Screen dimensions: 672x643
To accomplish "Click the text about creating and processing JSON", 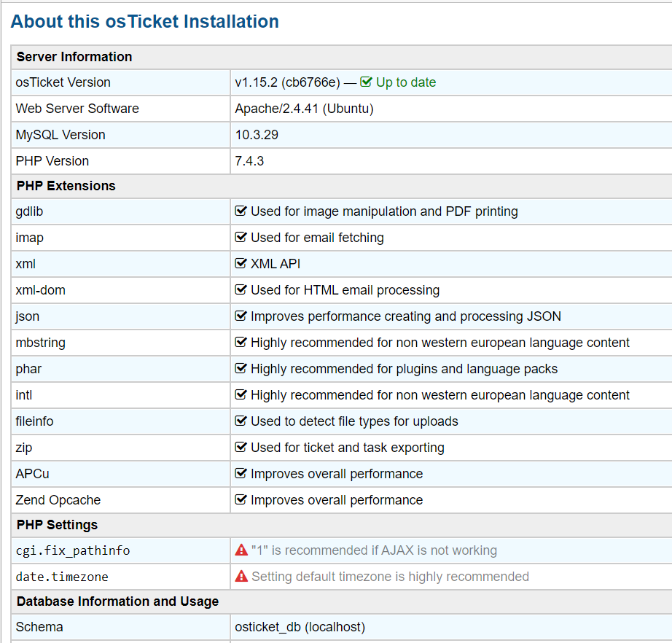I will click(406, 316).
